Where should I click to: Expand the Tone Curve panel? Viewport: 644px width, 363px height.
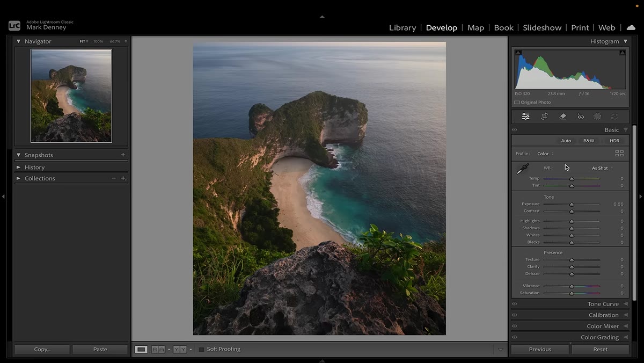click(x=625, y=304)
